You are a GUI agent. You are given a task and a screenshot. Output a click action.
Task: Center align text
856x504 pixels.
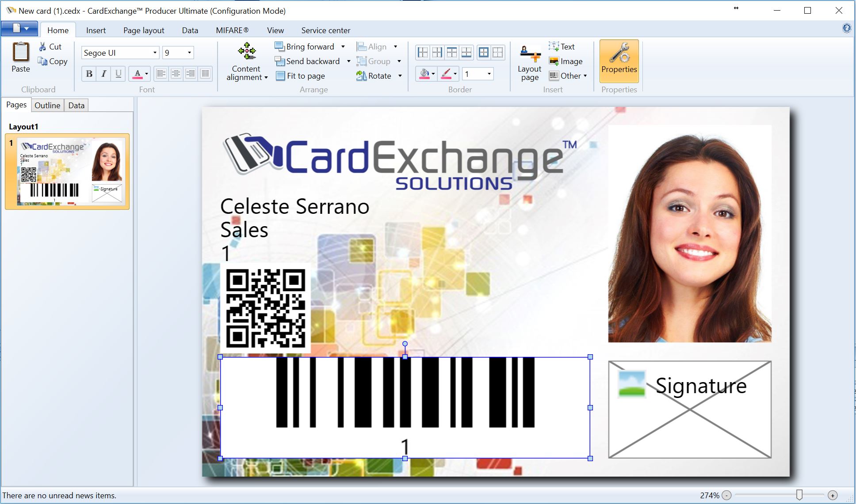click(x=176, y=74)
